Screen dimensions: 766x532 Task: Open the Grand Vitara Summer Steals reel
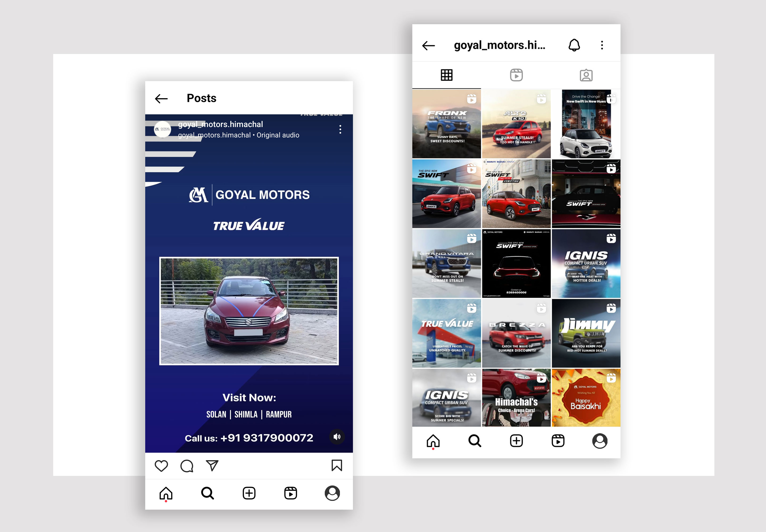446,263
